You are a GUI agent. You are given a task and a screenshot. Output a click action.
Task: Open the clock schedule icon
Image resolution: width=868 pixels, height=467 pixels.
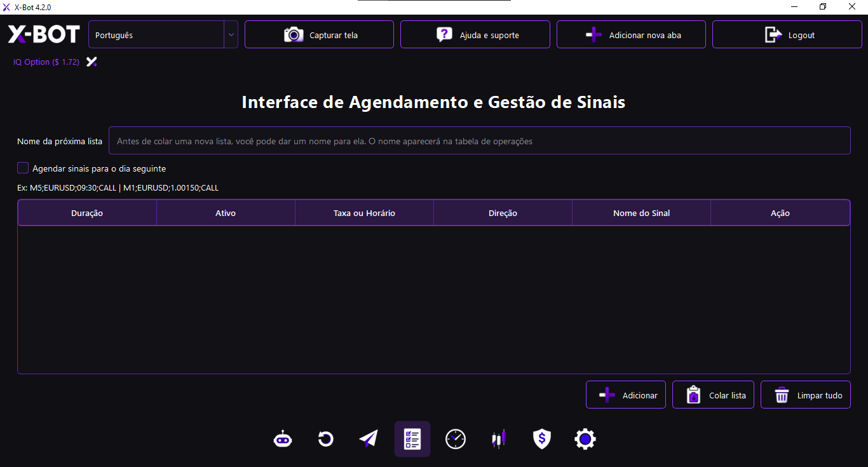pos(456,439)
